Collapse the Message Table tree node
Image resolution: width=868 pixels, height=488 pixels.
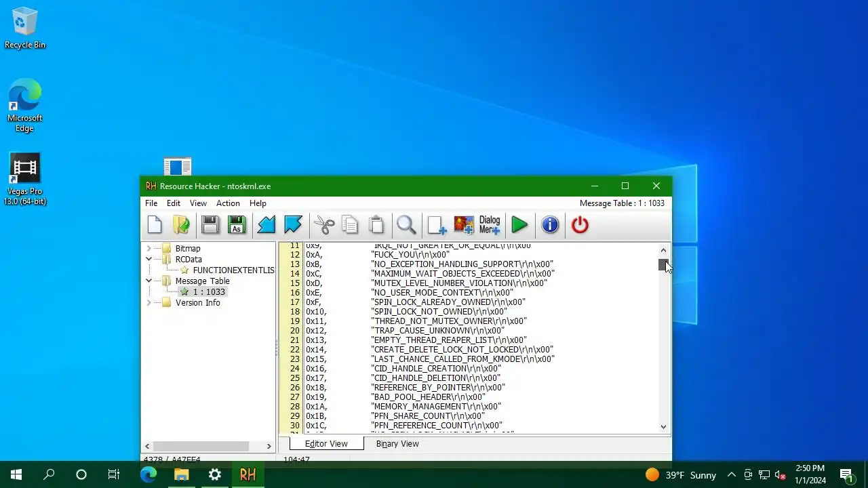pyautogui.click(x=149, y=281)
